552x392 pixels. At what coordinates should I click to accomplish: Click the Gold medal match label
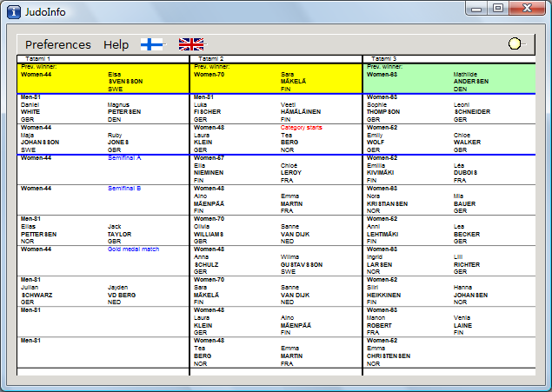click(x=133, y=249)
